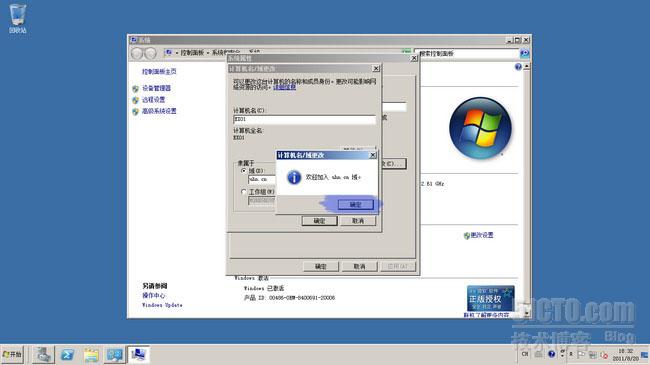This screenshot has height=365, width=650.
Task: Select the 域 radio button
Action: point(244,170)
